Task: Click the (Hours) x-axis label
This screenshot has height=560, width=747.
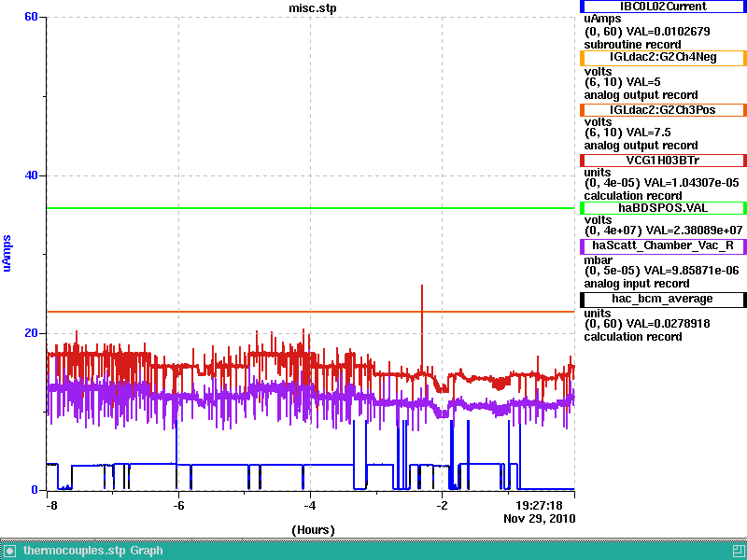Action: tap(313, 530)
